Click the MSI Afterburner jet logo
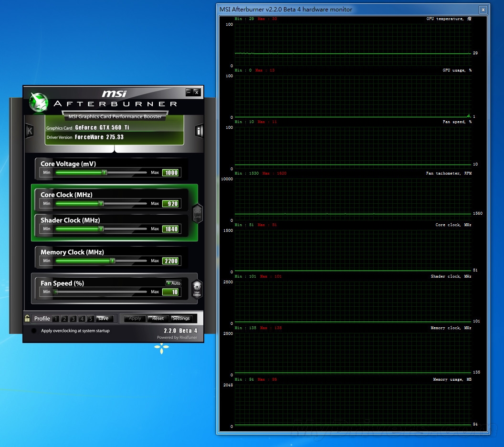Screen dimensions: 504x447 point(38,101)
